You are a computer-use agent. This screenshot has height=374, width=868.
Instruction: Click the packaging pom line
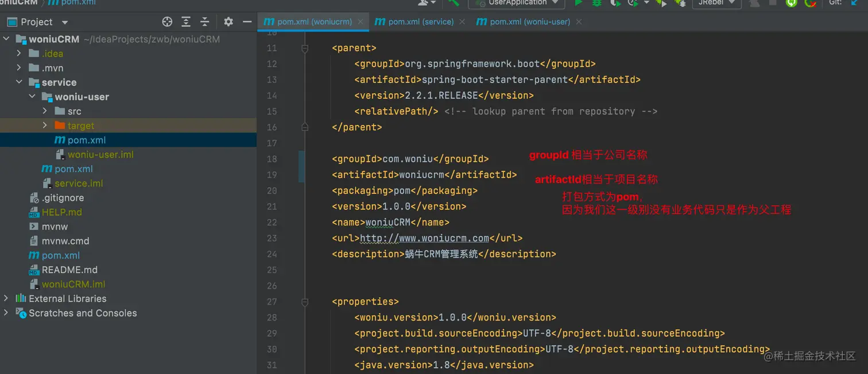405,190
